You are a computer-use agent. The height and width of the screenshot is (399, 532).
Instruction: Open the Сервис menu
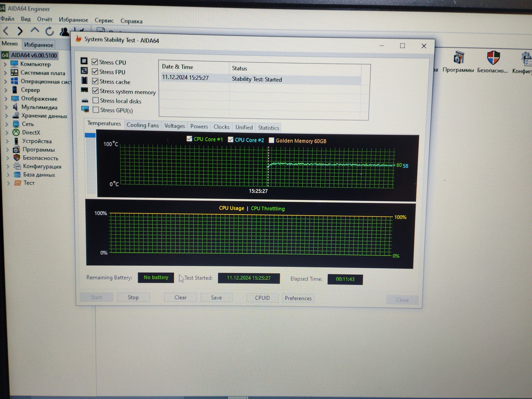coord(104,20)
